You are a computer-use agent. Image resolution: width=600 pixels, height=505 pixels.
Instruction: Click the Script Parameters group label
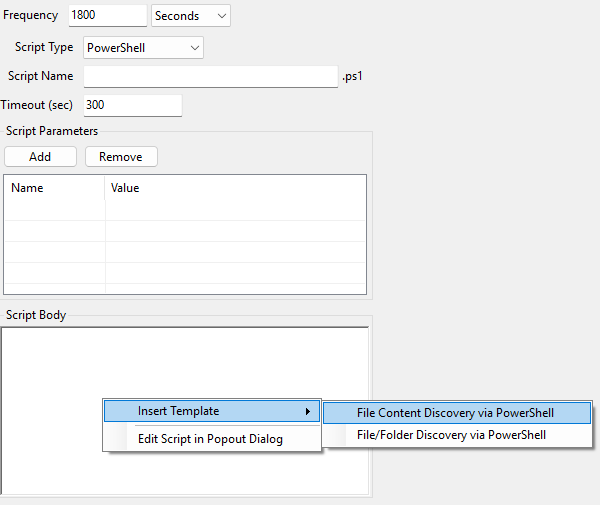point(52,130)
